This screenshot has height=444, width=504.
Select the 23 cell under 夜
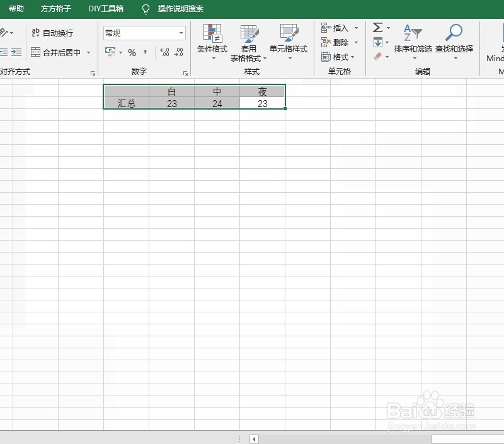pos(262,103)
